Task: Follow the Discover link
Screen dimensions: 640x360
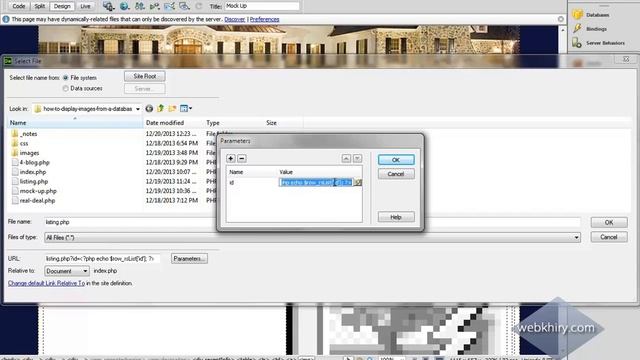Action: tap(235, 19)
